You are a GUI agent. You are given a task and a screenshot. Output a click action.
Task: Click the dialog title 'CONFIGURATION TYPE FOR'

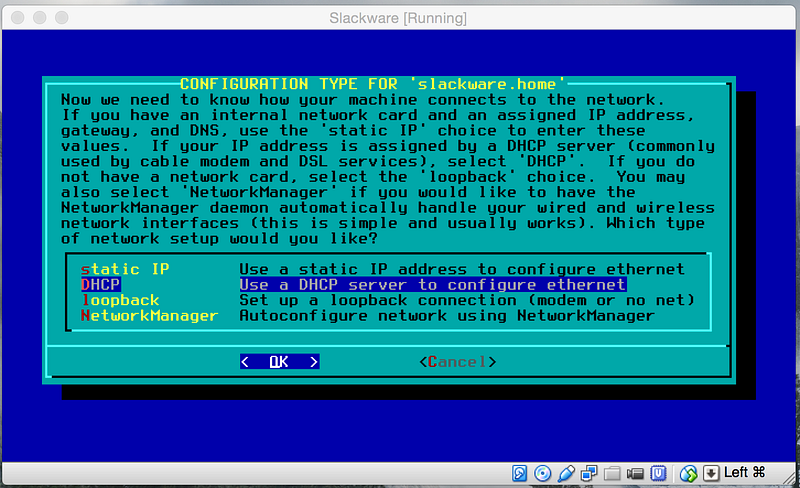pyautogui.click(x=372, y=84)
